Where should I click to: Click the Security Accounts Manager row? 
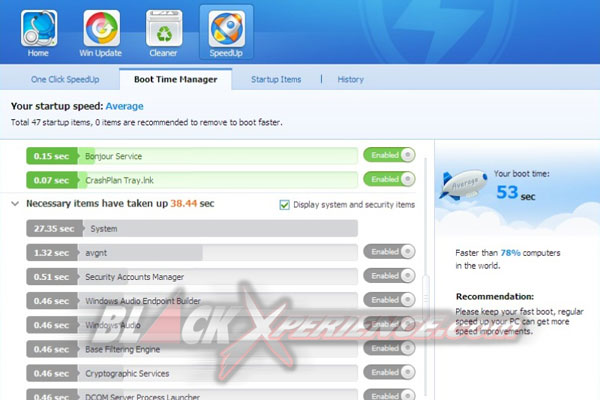coord(192,277)
